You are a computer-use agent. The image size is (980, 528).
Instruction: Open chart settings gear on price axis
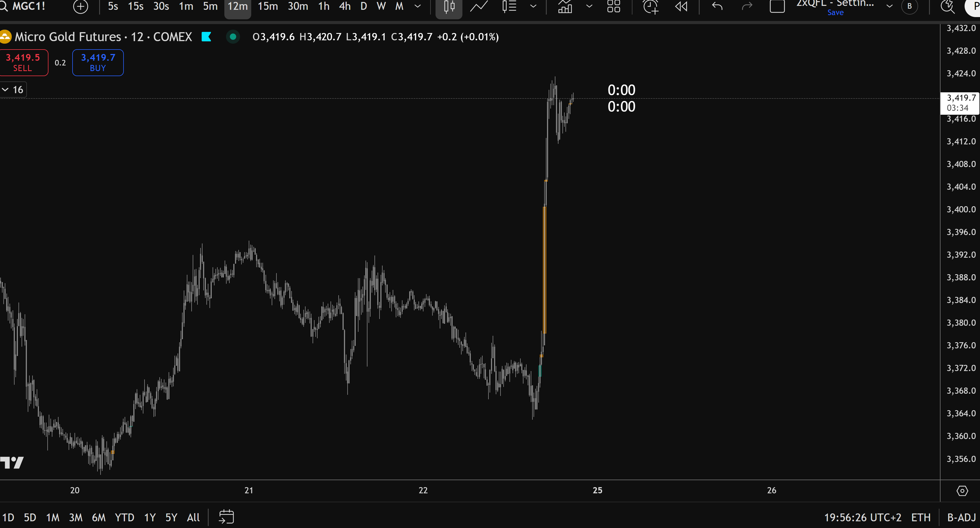[962, 491]
